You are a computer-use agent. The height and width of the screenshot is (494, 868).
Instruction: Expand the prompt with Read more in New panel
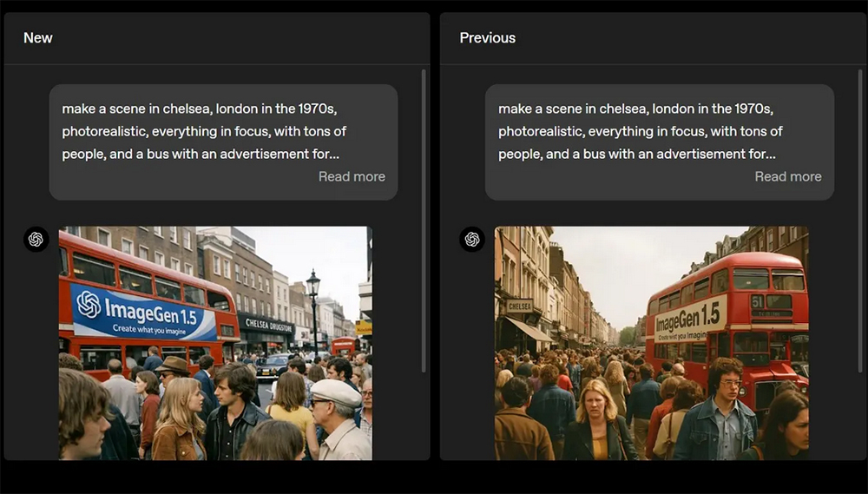(x=352, y=176)
